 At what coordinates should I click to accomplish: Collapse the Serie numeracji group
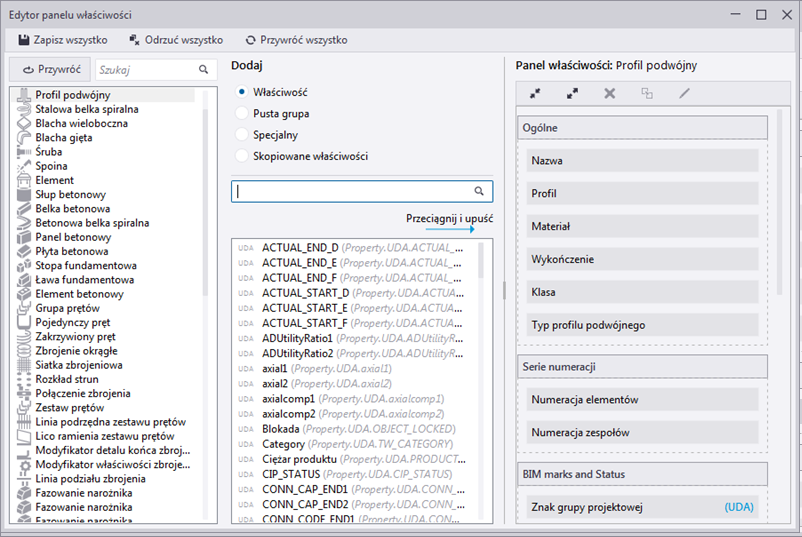tap(642, 366)
